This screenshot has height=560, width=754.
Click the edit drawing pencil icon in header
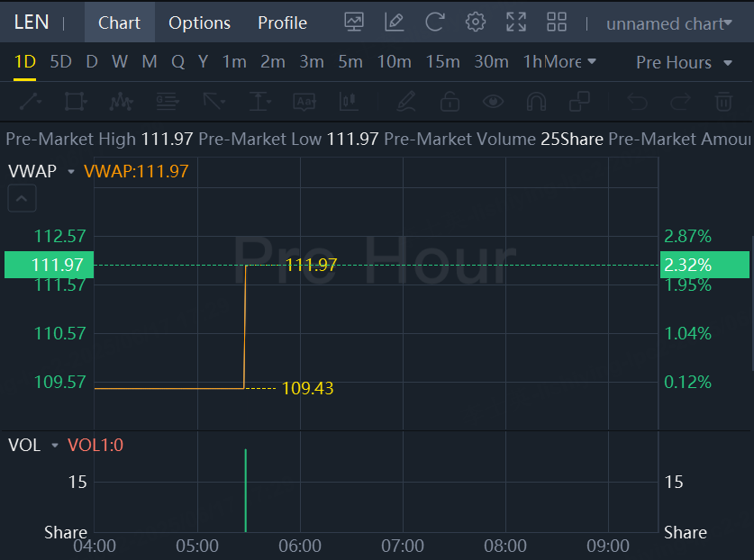point(394,23)
